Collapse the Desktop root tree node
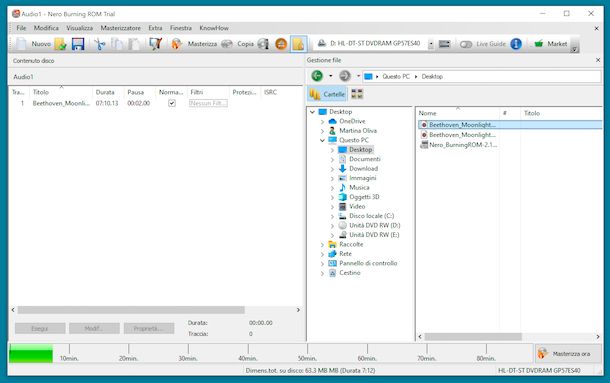This screenshot has height=383, width=610. pyautogui.click(x=312, y=112)
